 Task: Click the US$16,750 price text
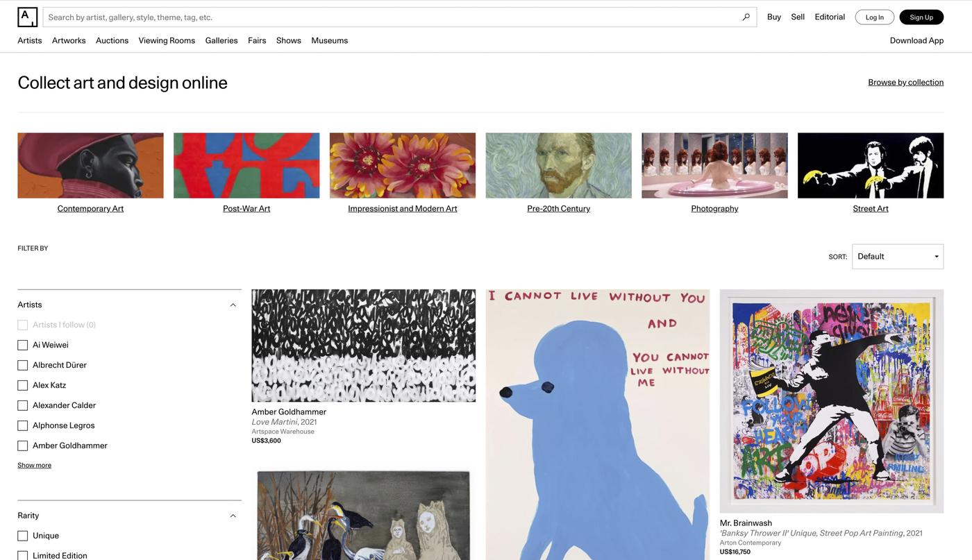coord(735,552)
